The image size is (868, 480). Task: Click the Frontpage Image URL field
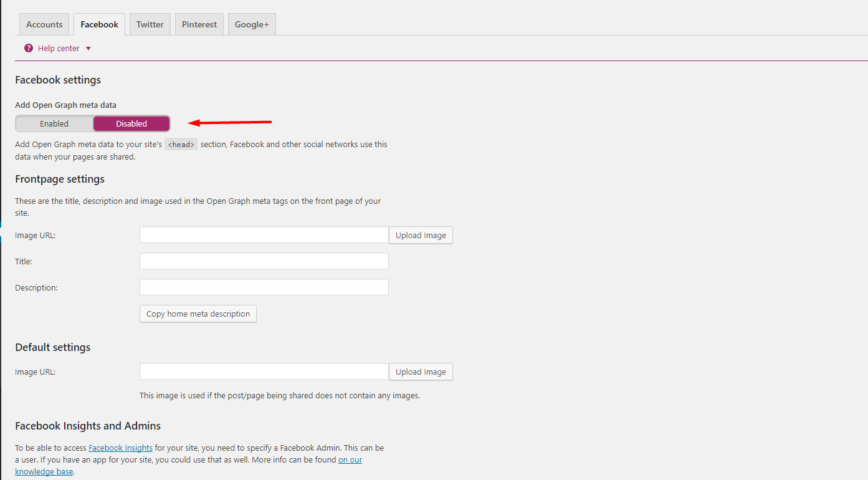[264, 235]
